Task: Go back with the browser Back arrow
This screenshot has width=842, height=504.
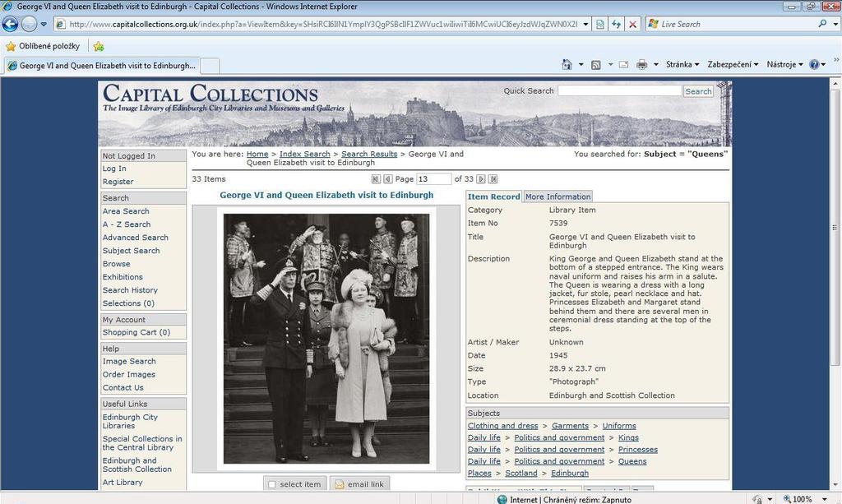Action: click(x=10, y=24)
